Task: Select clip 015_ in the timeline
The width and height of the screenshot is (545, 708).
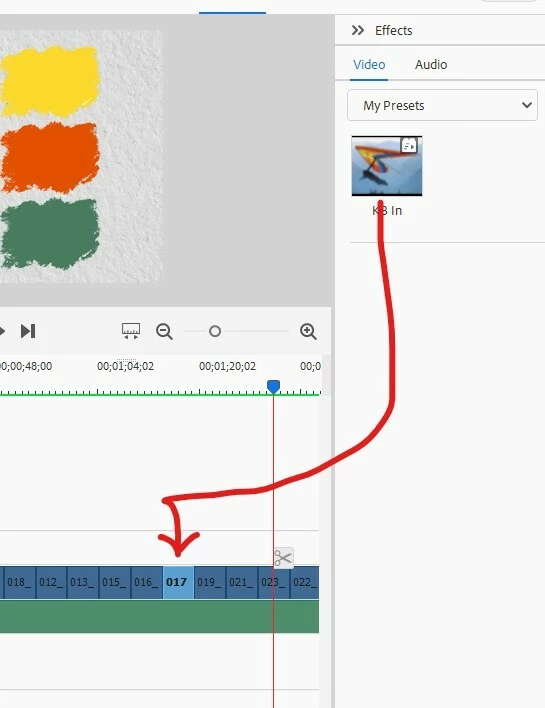Action: (x=115, y=582)
